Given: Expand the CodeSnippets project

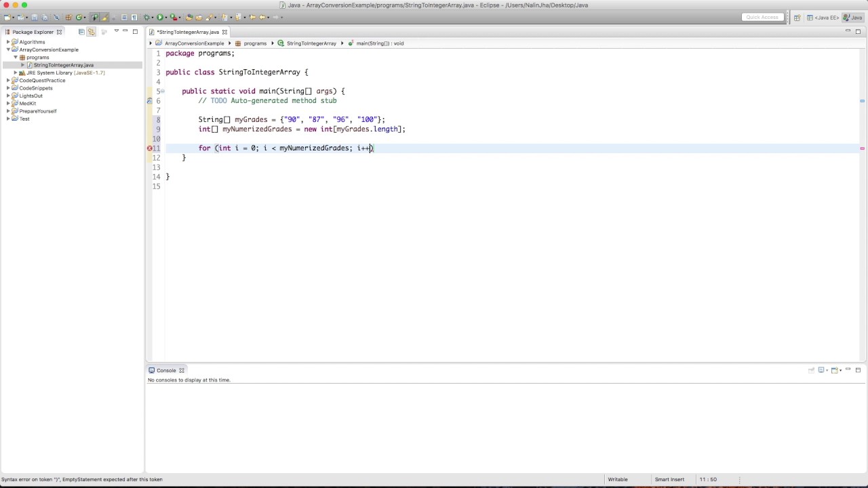Looking at the screenshot, I should point(8,88).
